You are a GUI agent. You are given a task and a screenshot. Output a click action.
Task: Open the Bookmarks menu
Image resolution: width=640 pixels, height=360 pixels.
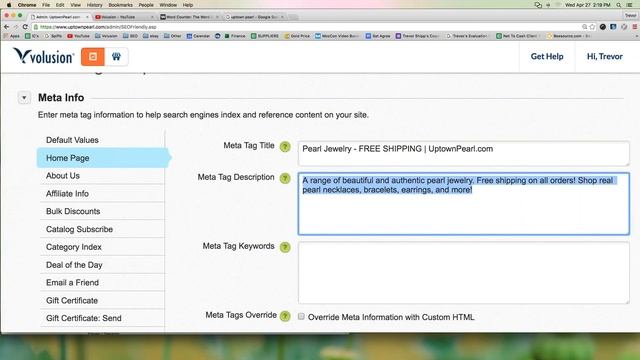(x=120, y=5)
